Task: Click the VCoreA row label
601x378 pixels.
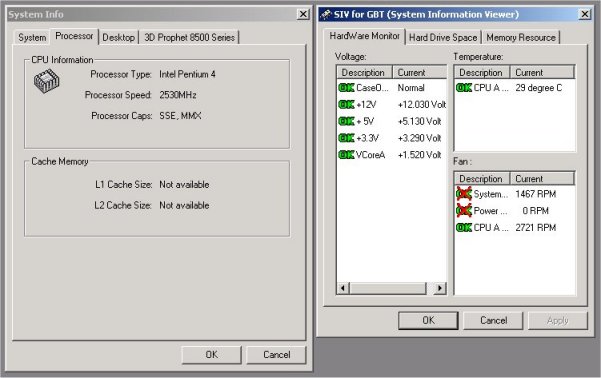Action: (x=370, y=155)
